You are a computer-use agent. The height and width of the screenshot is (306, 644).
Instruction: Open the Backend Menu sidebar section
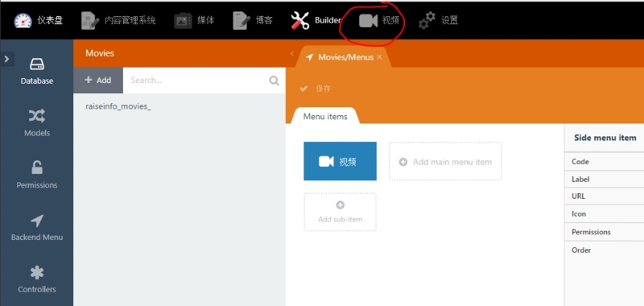[37, 227]
